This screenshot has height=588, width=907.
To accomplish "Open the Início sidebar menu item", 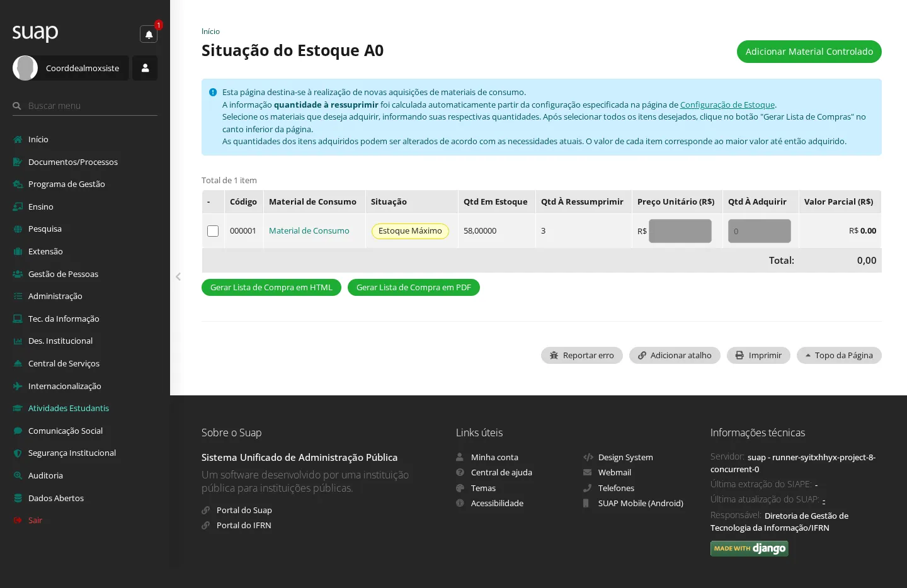I will point(38,139).
